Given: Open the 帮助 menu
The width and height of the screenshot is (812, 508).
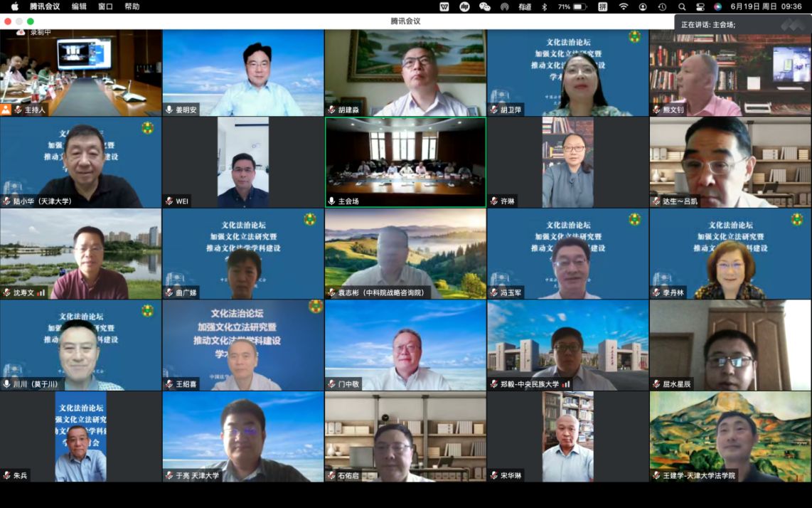Looking at the screenshot, I should click(132, 6).
